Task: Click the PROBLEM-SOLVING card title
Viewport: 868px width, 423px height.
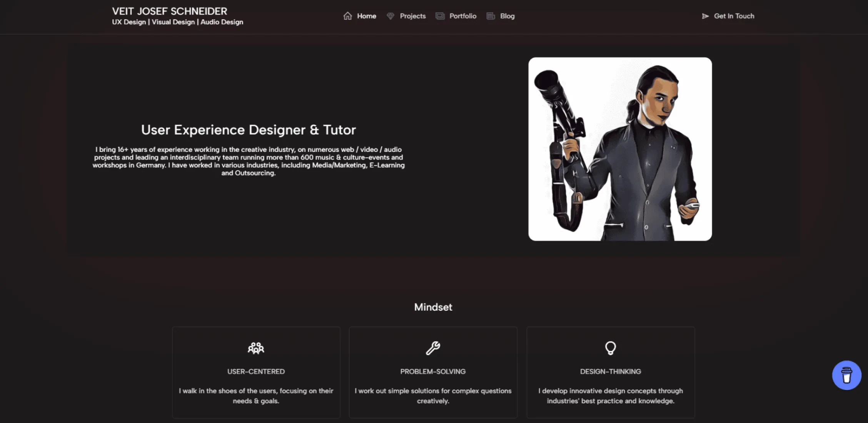Action: tap(433, 371)
